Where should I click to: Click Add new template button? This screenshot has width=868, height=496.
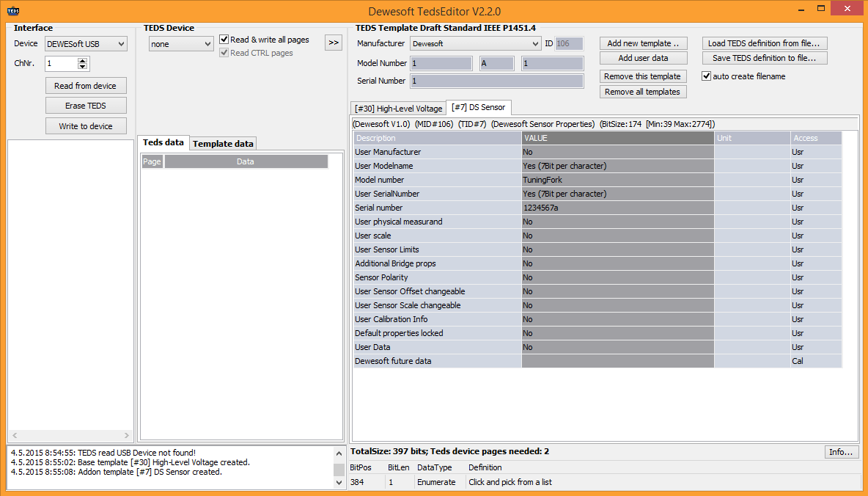point(643,43)
